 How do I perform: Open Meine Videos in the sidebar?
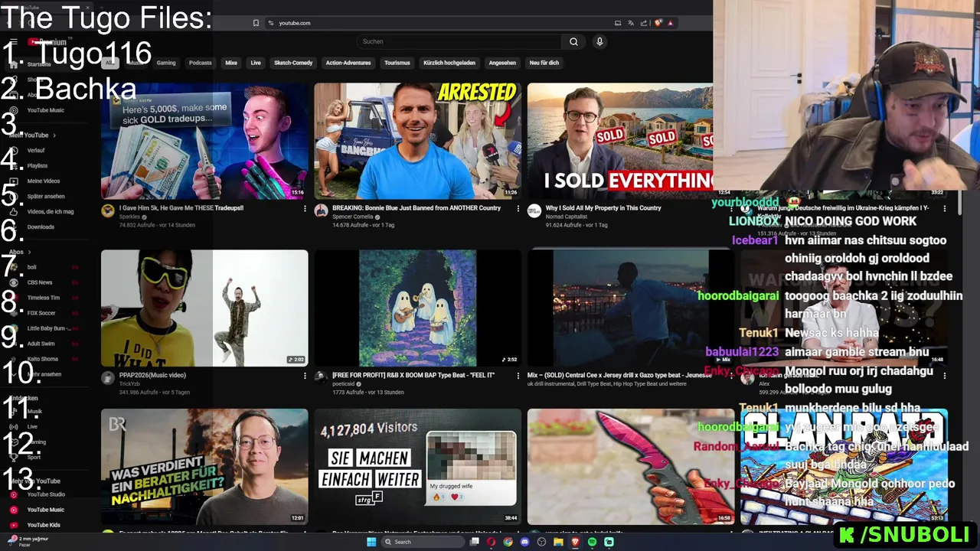43,181
